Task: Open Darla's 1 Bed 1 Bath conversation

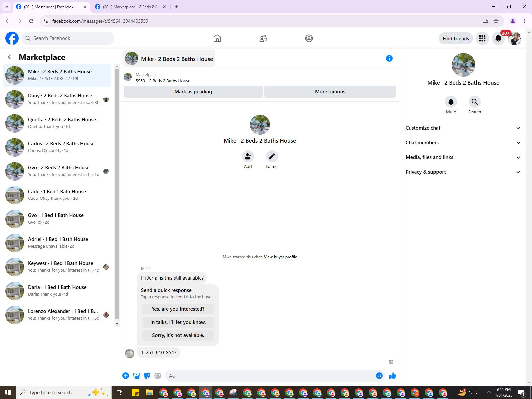Action: (57, 291)
